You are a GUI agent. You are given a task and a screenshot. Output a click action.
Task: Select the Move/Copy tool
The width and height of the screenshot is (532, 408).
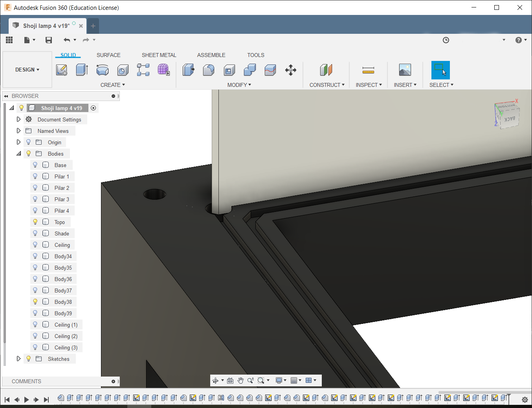point(291,70)
